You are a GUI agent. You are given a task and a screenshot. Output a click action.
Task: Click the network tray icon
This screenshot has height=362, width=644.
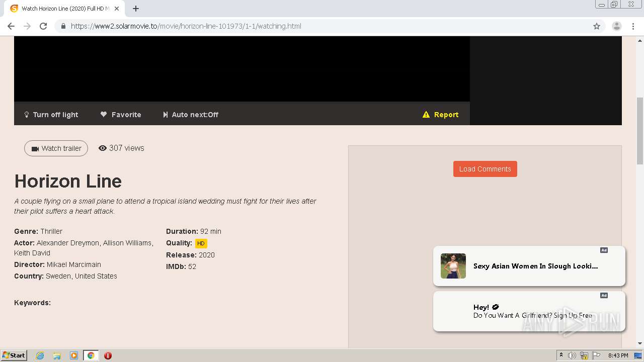point(584,355)
